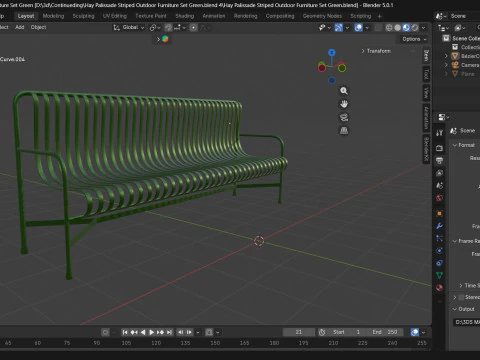
Task: Play the animation forward
Action: tap(151, 332)
